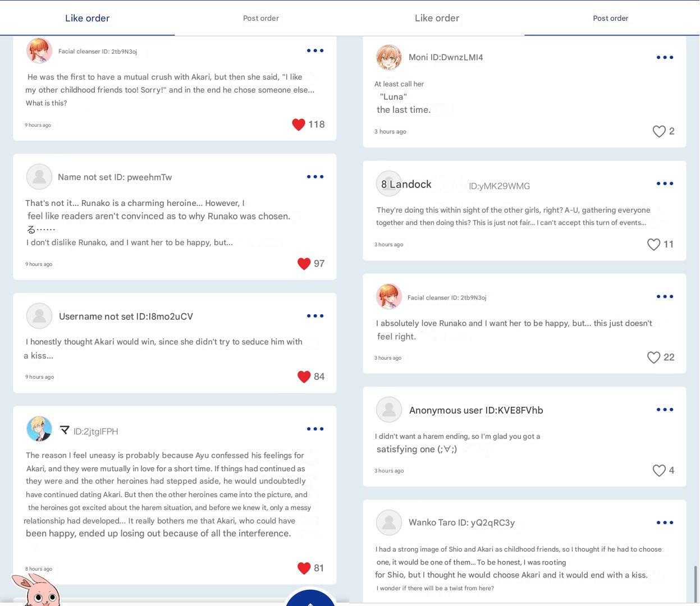
Task: Like Landock's comment with 11 likes
Action: pos(653,245)
